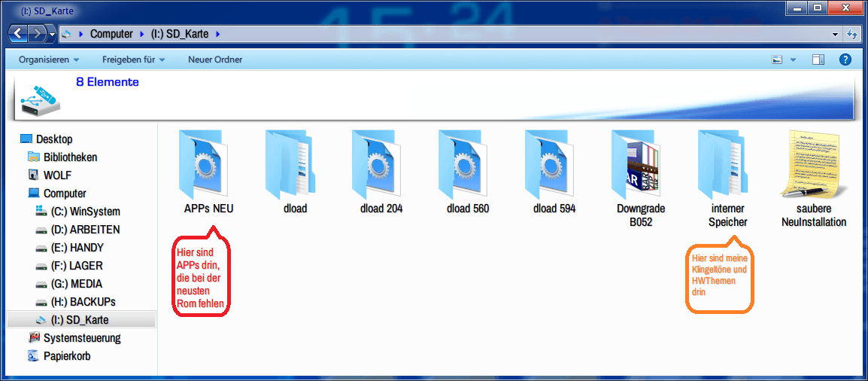868x381 pixels.
Task: Click the Desktop monitor icon in tree
Action: [x=26, y=139]
